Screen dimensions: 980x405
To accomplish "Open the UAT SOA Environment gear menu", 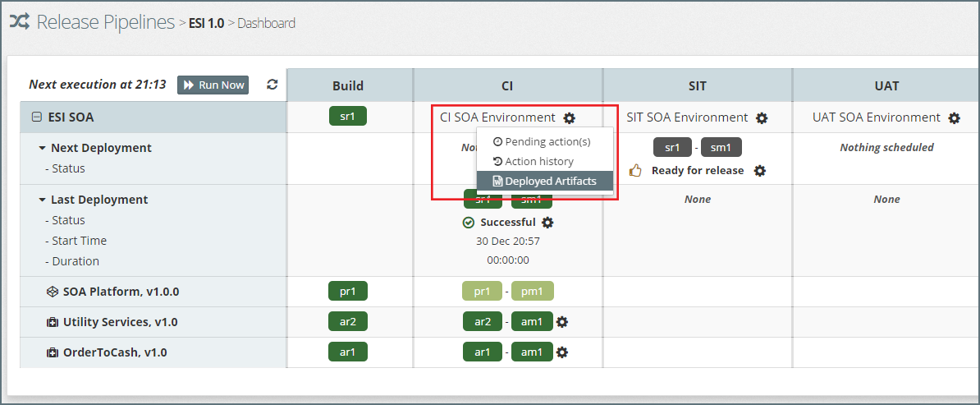I will tap(954, 118).
